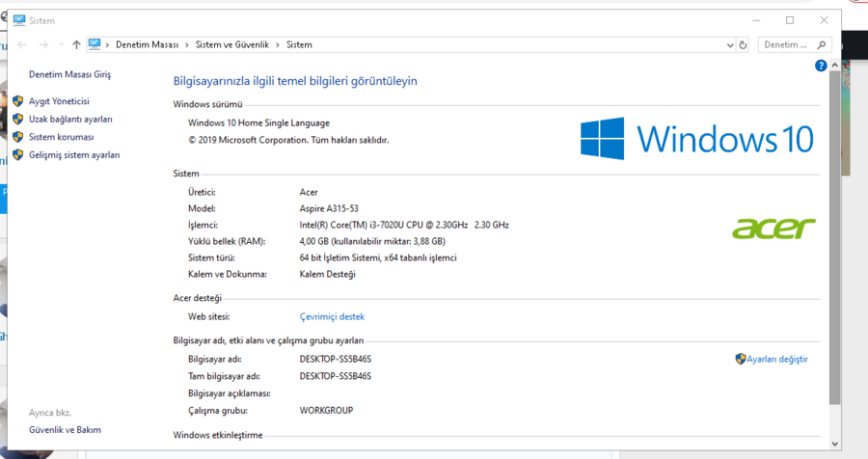Click Ayarları değiştir link
Screen dimensions: 868x459
click(777, 360)
